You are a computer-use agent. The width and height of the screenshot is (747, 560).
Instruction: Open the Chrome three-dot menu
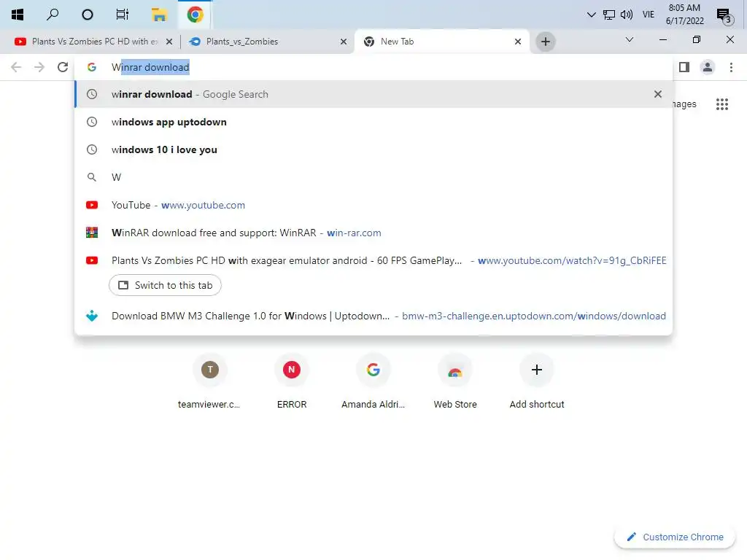731,67
